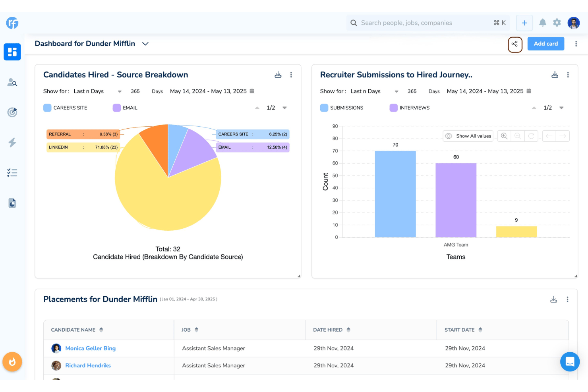The width and height of the screenshot is (588, 392).
Task: Edit the 365 days field in Candidates Hired
Action: click(x=135, y=91)
